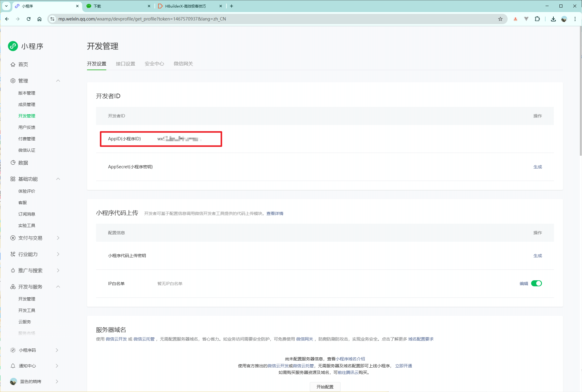Click the 支付与交易 yen icon

[x=13, y=238]
